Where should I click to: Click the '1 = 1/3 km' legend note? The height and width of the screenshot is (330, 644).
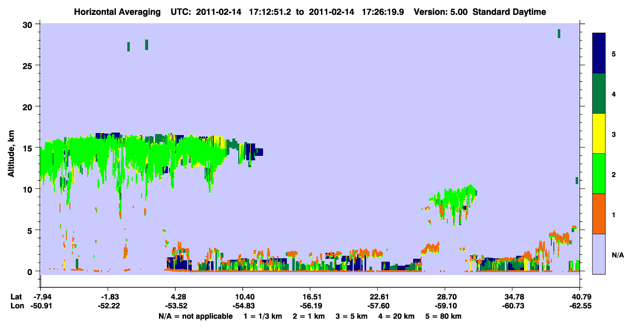[x=263, y=316]
